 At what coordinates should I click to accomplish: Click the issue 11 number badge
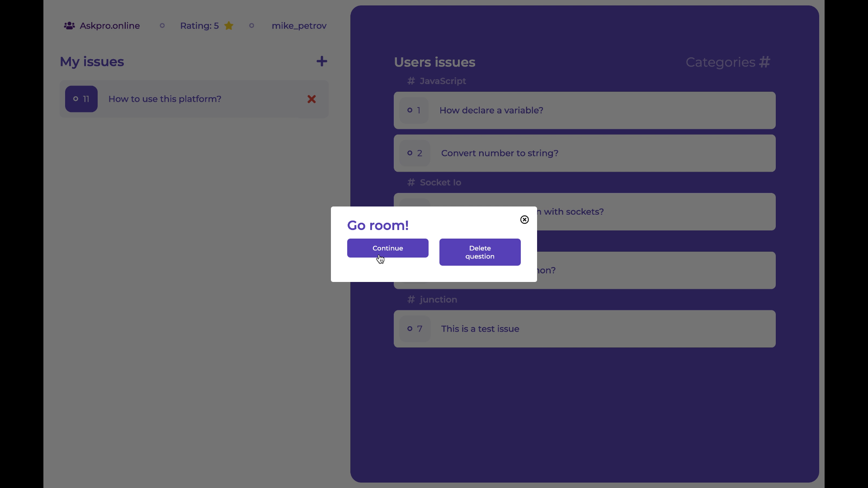81,99
